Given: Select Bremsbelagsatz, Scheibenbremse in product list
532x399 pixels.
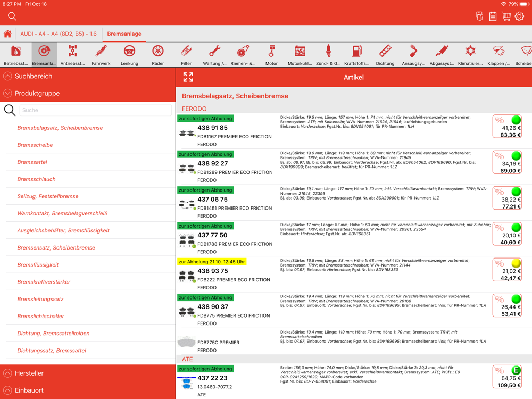Looking at the screenshot, I should [60, 128].
